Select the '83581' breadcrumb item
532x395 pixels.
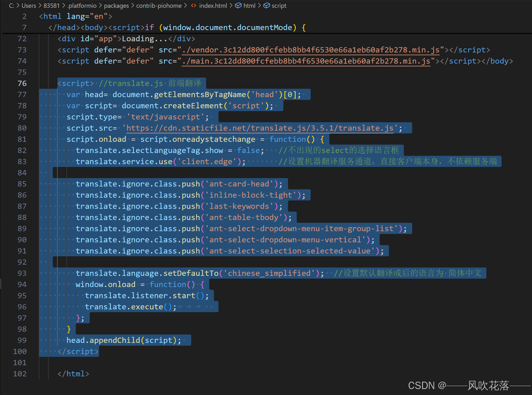coord(52,6)
